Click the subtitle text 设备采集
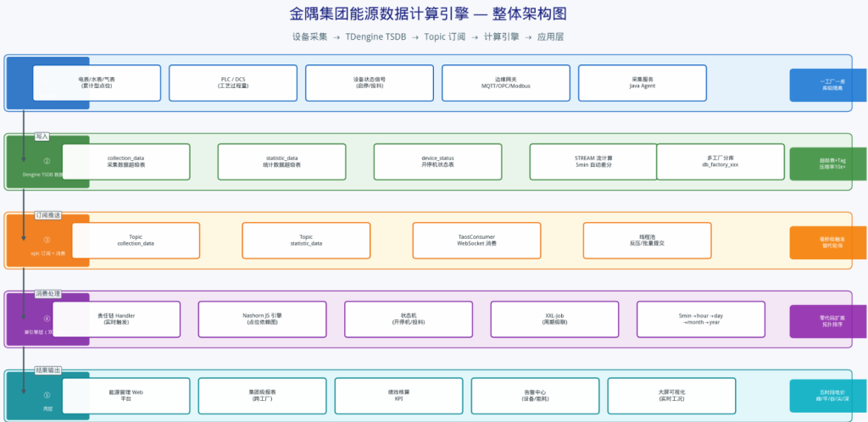 tap(311, 37)
